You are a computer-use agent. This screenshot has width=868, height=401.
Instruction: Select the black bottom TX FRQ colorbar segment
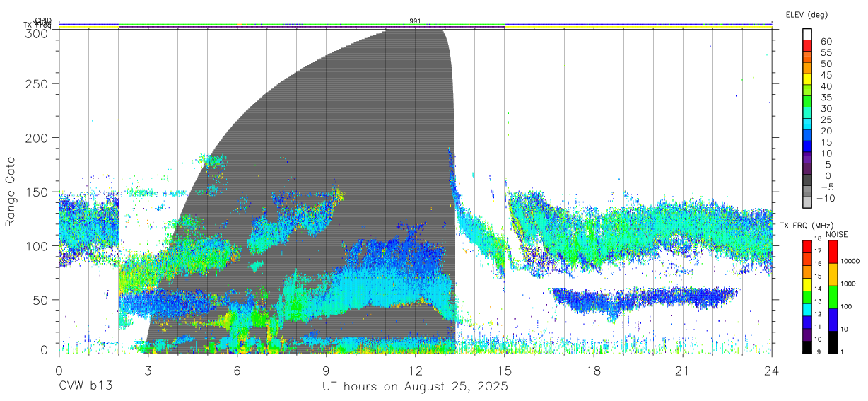coord(807,347)
